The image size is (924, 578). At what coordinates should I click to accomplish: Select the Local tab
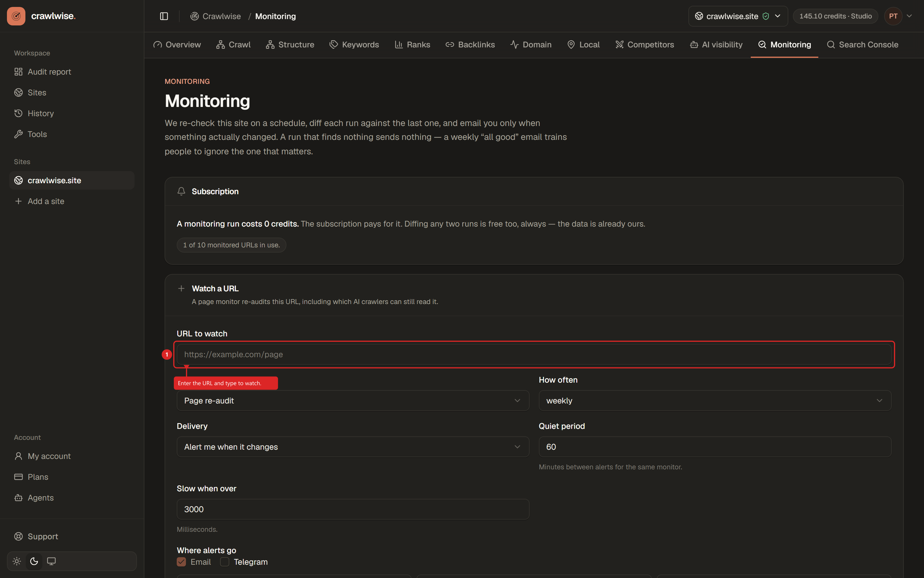click(583, 45)
